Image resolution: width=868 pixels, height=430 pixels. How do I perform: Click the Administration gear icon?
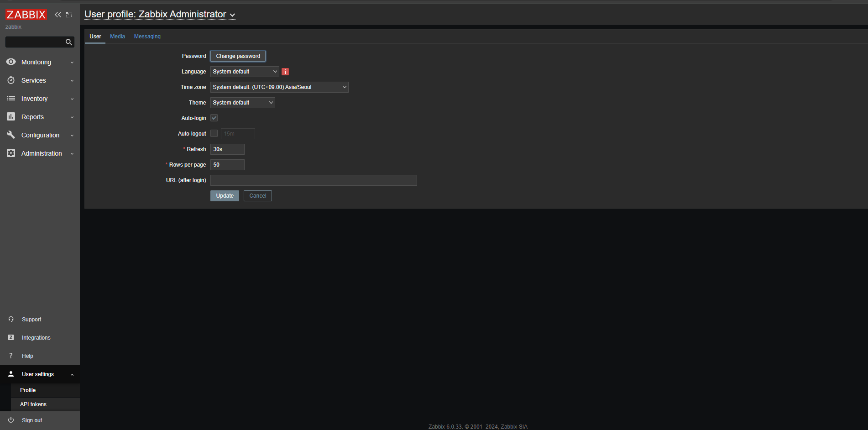click(11, 153)
